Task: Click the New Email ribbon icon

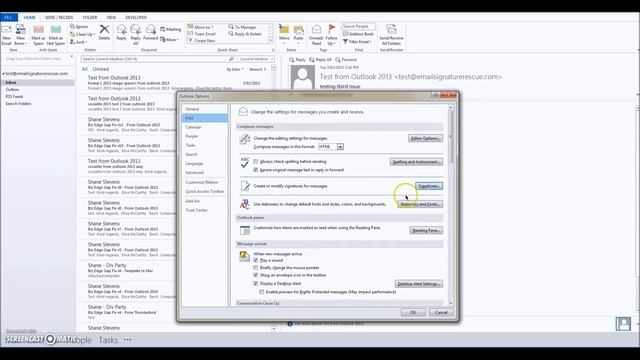Action: coord(7,34)
